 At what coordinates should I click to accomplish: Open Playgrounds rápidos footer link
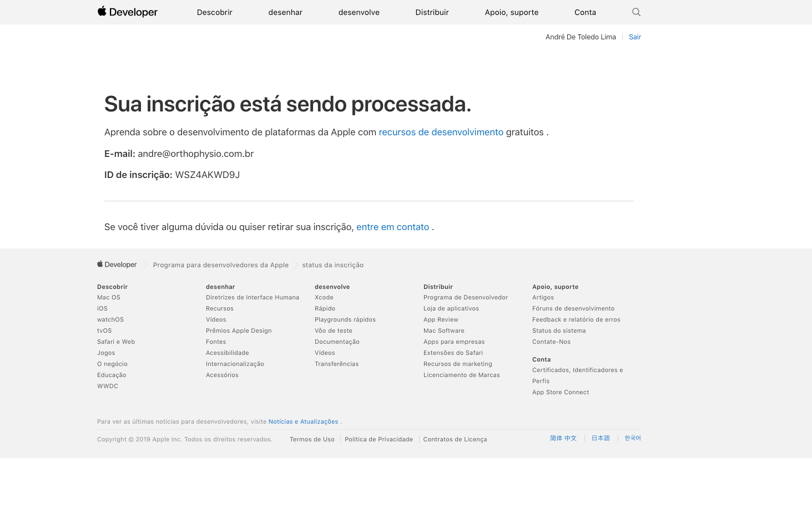(x=345, y=319)
